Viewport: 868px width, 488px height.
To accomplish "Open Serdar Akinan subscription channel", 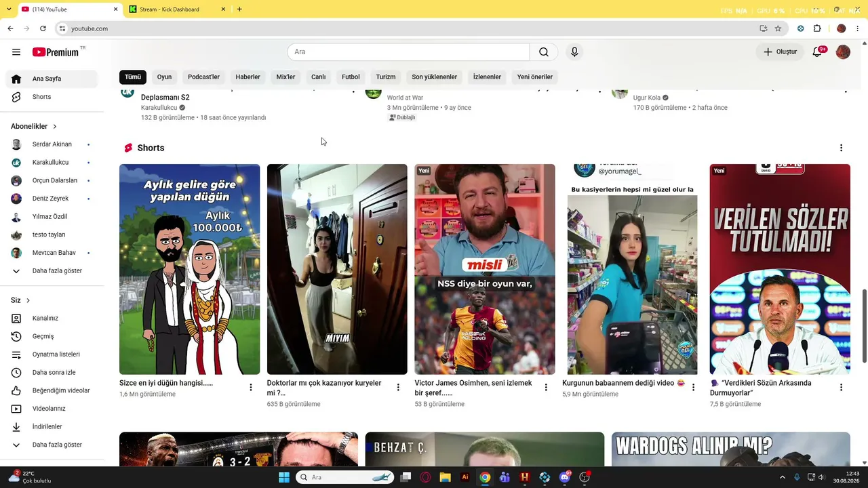I will (x=53, y=144).
